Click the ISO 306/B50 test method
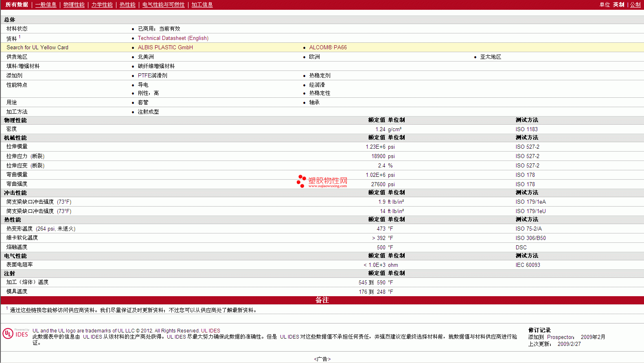The height and width of the screenshot is (363, 644). (530, 238)
